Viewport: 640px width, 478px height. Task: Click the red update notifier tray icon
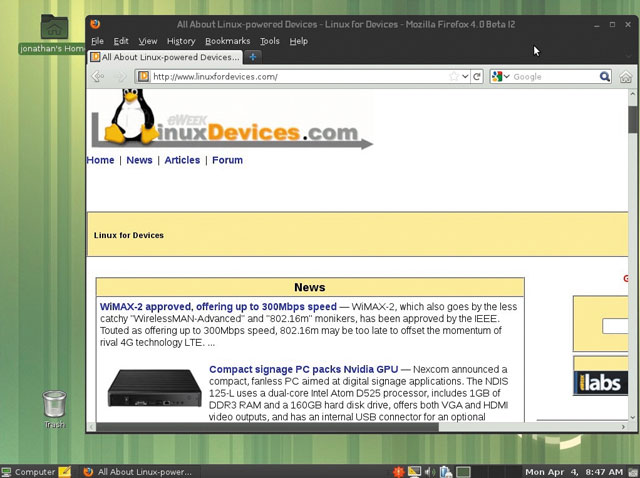398,471
